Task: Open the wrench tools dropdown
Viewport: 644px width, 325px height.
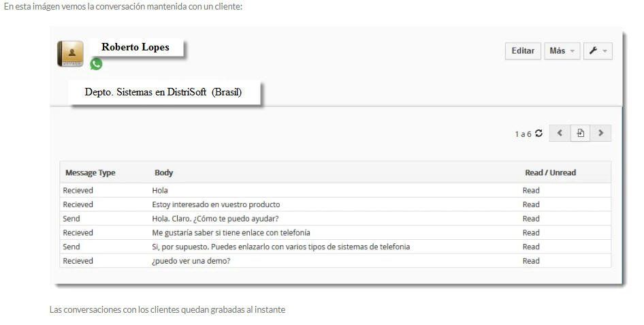Action: pyautogui.click(x=598, y=51)
